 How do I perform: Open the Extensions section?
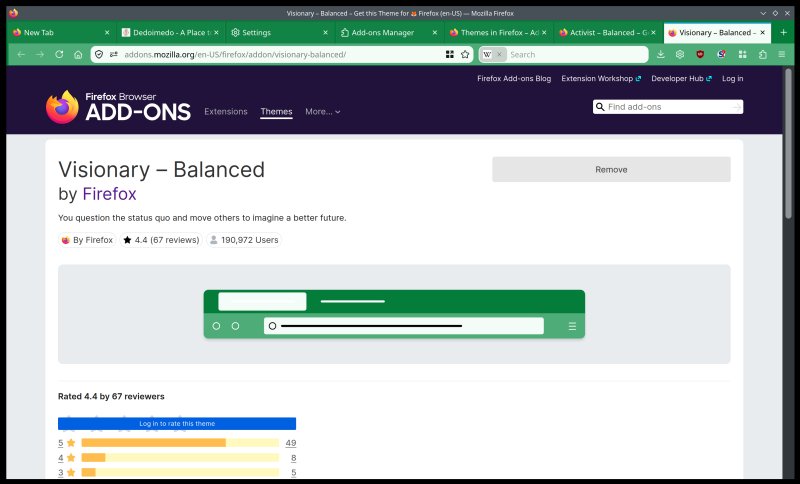pyautogui.click(x=226, y=112)
